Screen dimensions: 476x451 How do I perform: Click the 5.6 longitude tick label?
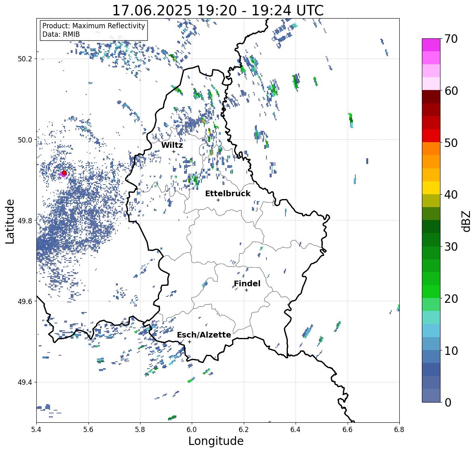[88, 429]
